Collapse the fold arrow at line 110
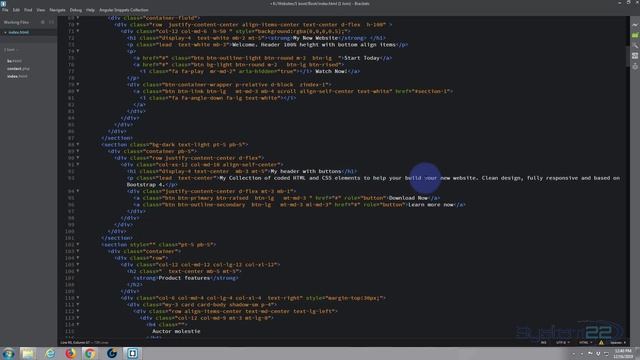640x360 pixels. (78, 298)
